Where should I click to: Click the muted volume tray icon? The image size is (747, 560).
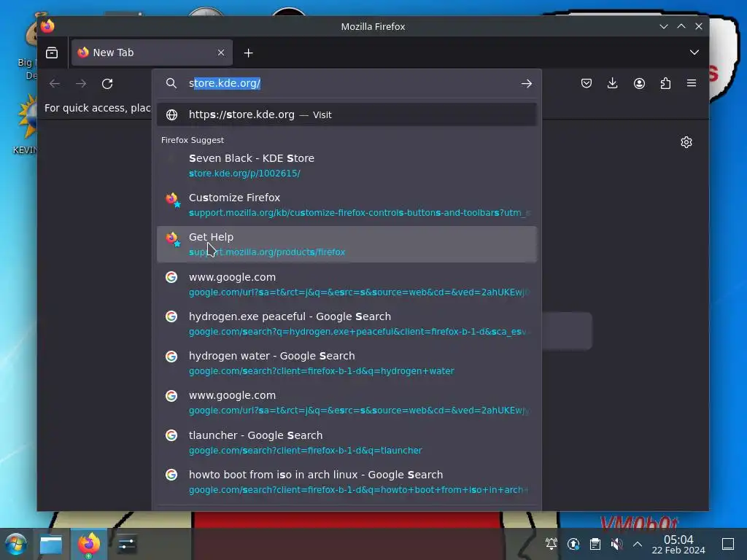[616, 544]
